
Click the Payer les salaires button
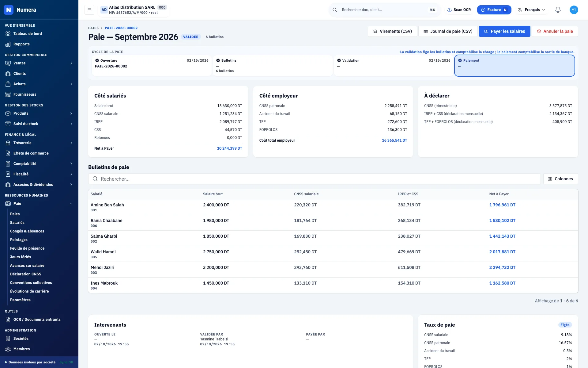[x=504, y=31]
